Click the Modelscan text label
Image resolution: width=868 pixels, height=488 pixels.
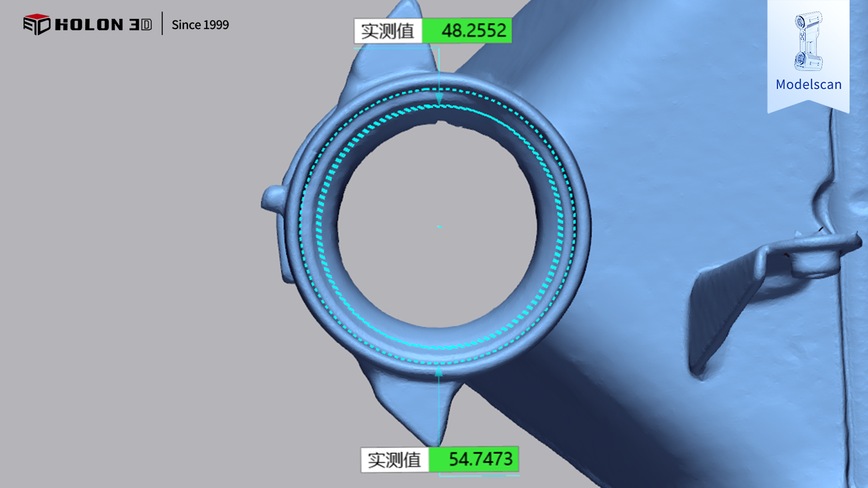point(809,84)
